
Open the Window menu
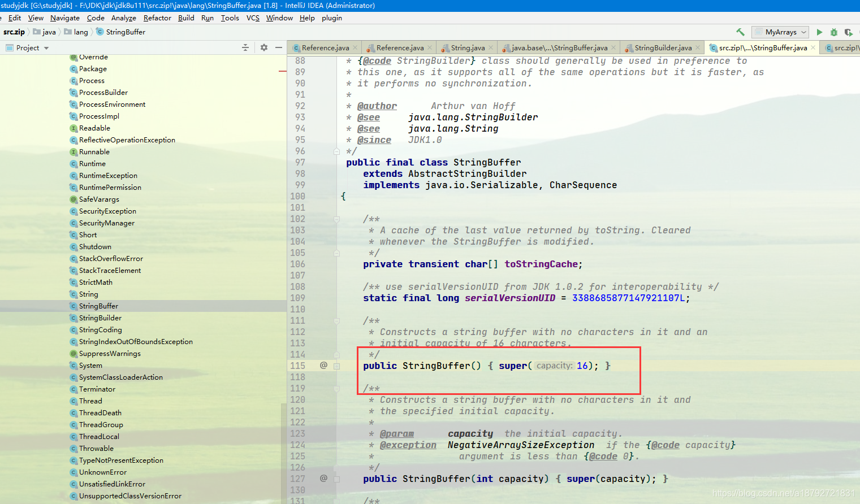coord(279,18)
